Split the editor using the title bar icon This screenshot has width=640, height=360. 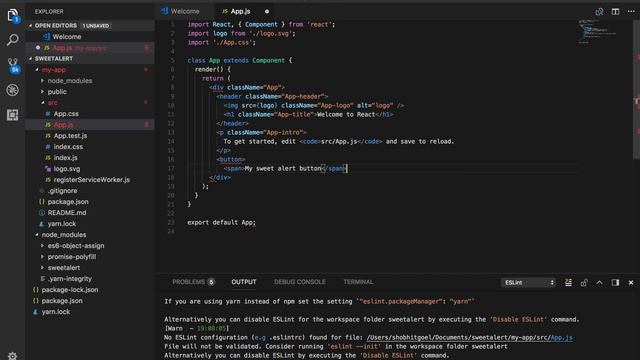[615, 11]
